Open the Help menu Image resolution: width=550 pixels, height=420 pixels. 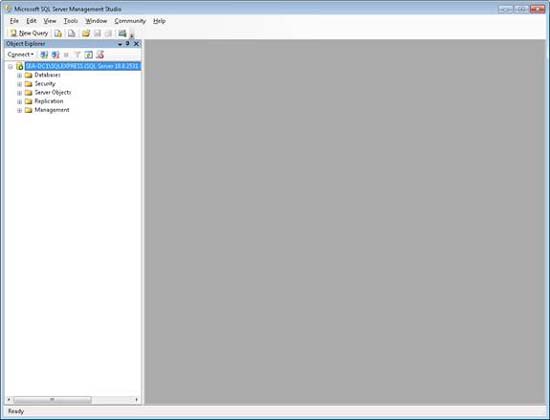point(159,21)
